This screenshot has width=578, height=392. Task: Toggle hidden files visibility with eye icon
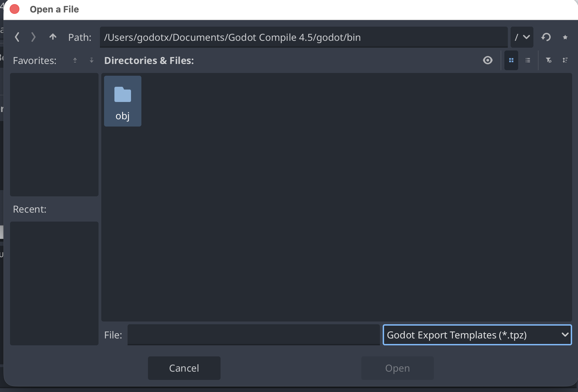488,60
